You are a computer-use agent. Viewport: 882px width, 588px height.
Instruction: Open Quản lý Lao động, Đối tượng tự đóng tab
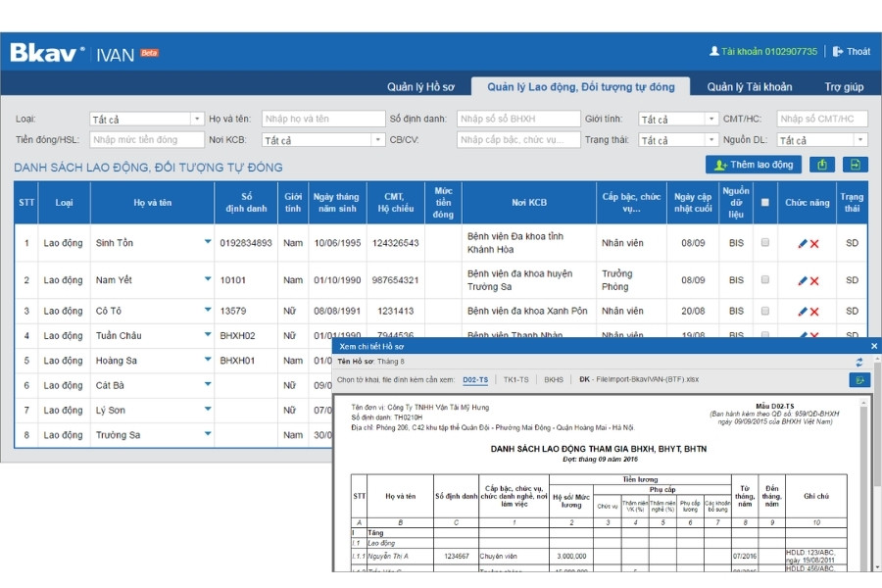point(580,86)
